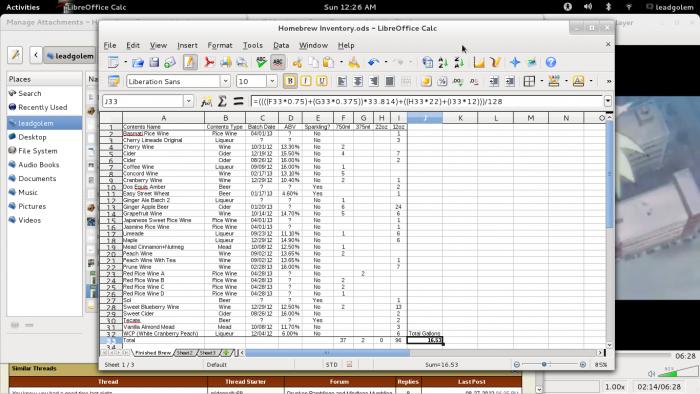
Task: Select the Documents place in file chooser
Action: tap(37, 178)
